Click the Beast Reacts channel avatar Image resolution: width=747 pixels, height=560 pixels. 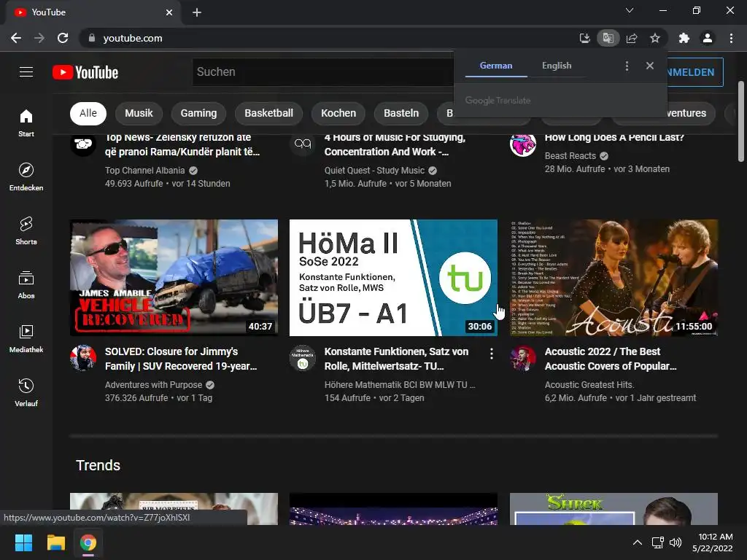pyautogui.click(x=522, y=144)
